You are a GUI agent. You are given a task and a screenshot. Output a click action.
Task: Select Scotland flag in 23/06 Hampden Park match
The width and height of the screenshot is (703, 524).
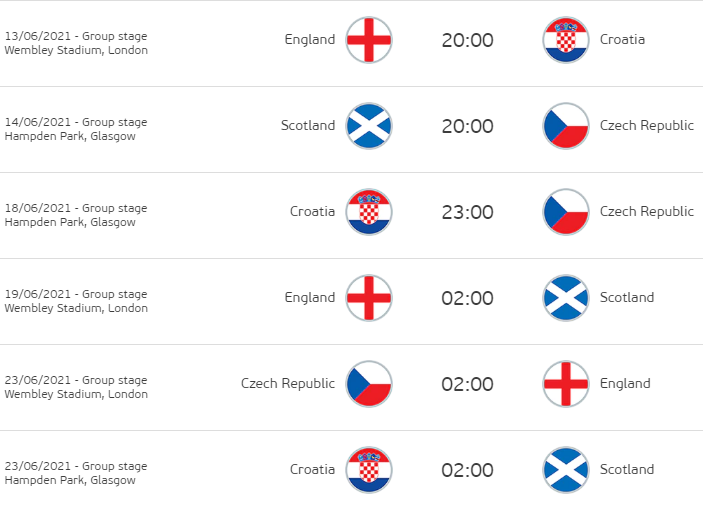point(566,470)
